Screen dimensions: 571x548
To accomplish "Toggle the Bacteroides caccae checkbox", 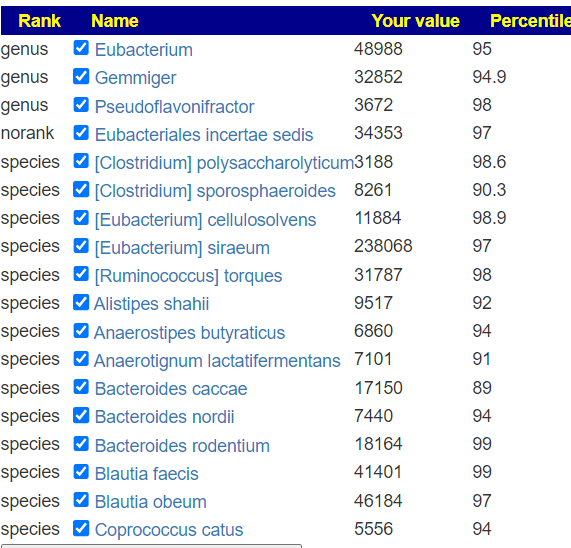I will 81,387.
